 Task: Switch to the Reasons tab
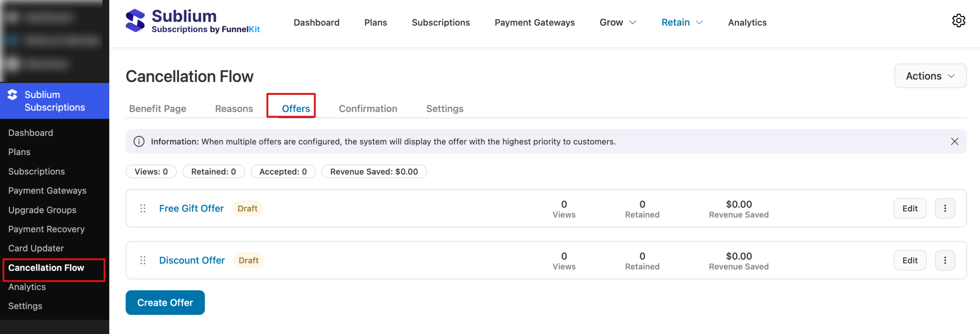tap(234, 109)
